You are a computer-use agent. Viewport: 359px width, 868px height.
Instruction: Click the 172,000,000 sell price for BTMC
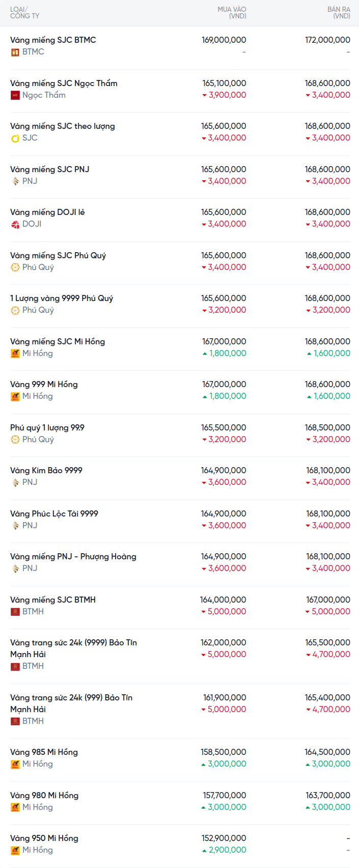pos(327,40)
